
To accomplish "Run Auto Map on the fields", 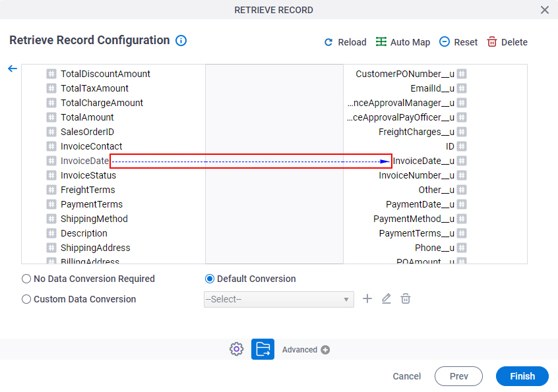I will tap(402, 42).
